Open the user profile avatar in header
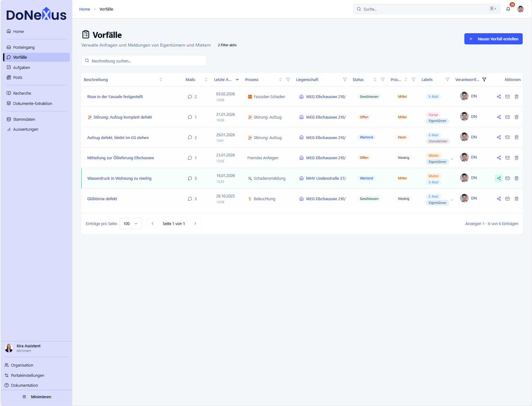The image size is (532, 406). click(x=521, y=9)
